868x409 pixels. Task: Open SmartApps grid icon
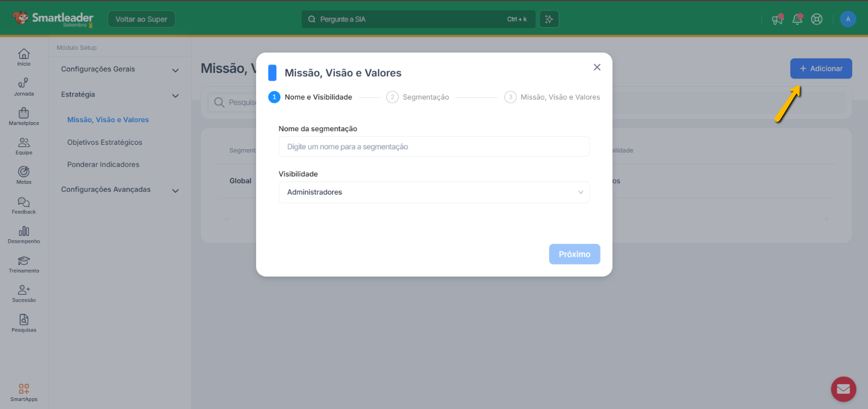(x=24, y=389)
